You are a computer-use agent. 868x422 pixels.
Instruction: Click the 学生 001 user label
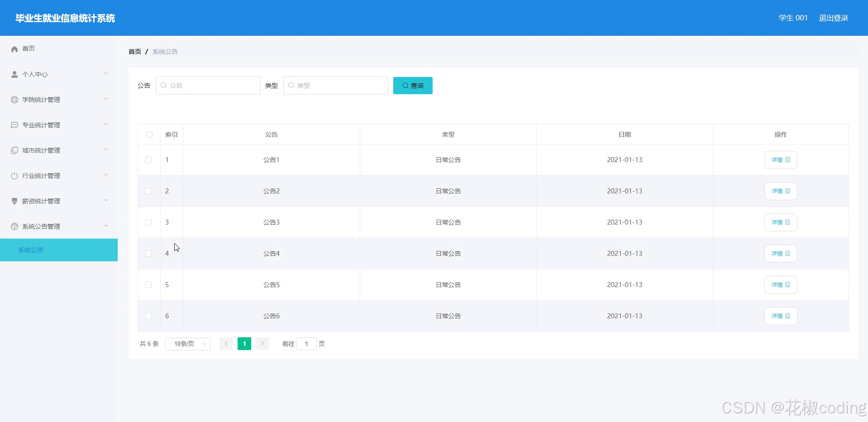point(793,18)
